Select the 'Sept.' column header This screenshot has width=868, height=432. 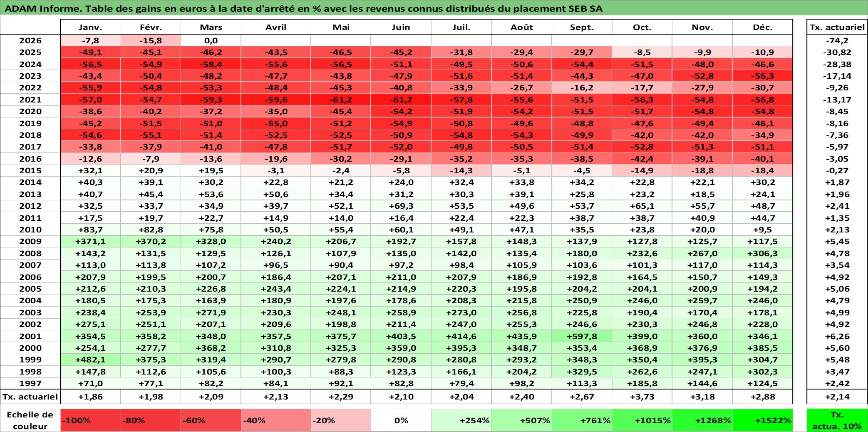pyautogui.click(x=582, y=27)
